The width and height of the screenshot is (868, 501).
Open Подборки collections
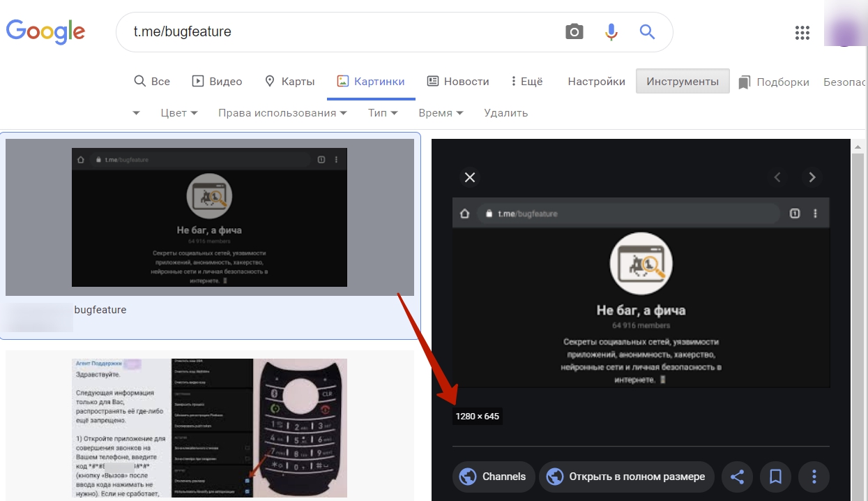tap(774, 82)
